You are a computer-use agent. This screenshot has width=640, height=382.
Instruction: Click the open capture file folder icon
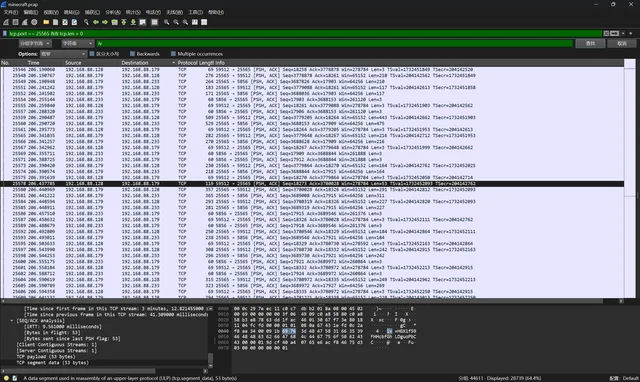46,22
